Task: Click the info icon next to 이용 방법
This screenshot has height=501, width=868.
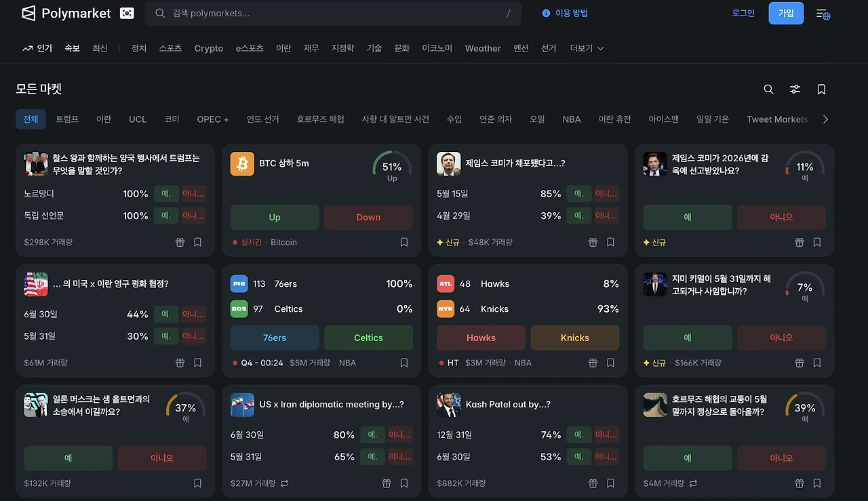Action: coord(546,13)
